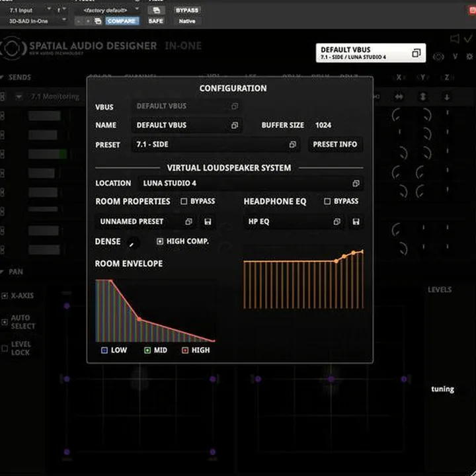
Task: Toggle HEADPHONE EQ BYPASS checkbox
Action: 327,201
